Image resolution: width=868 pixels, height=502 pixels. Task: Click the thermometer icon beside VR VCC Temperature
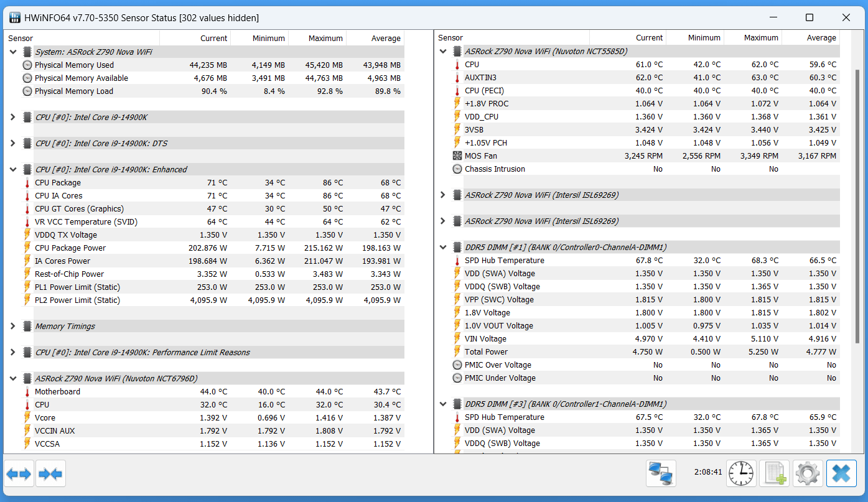[x=27, y=222]
